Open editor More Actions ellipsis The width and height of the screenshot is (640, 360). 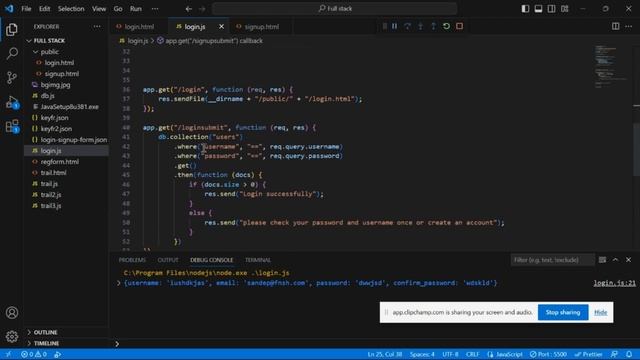[x=629, y=26]
